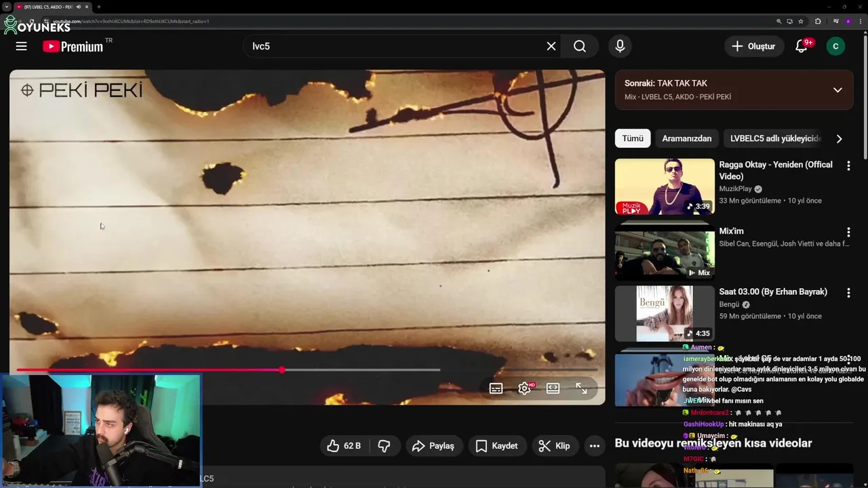Open Ragga Oktay - Yeniden video title
The height and width of the screenshot is (488, 868).
(776, 170)
